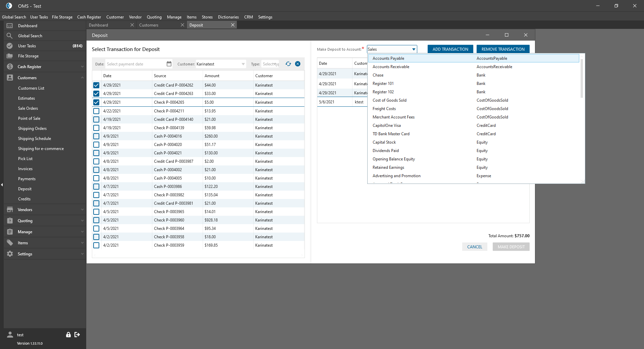Switch to the Customers tab
Image resolution: width=644 pixels, height=349 pixels.
coord(149,25)
